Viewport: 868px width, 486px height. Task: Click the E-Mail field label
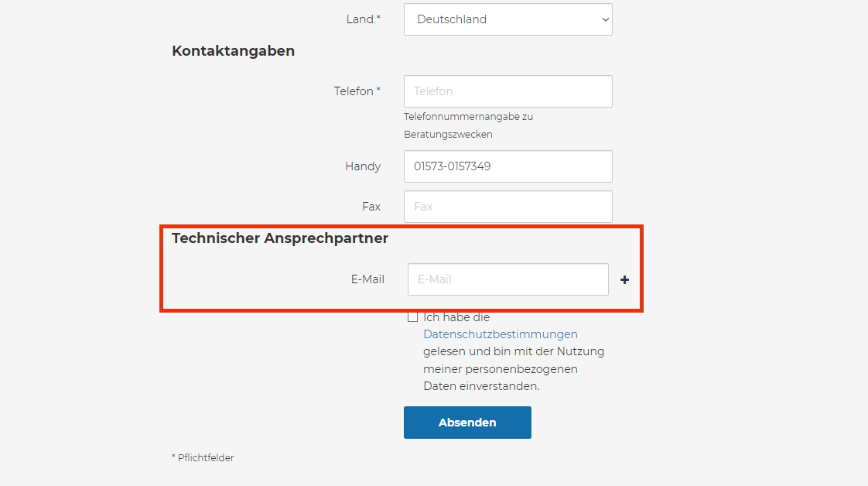pos(367,279)
